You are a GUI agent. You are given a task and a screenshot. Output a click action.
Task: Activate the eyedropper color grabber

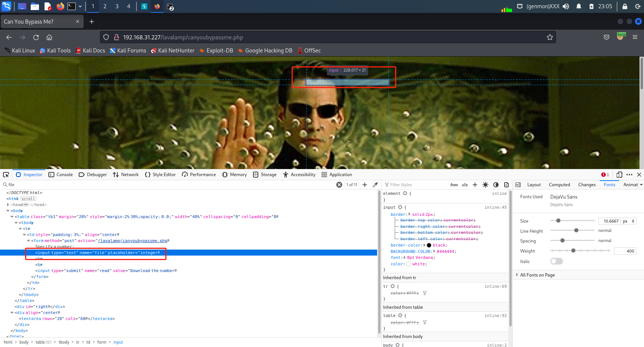point(375,184)
